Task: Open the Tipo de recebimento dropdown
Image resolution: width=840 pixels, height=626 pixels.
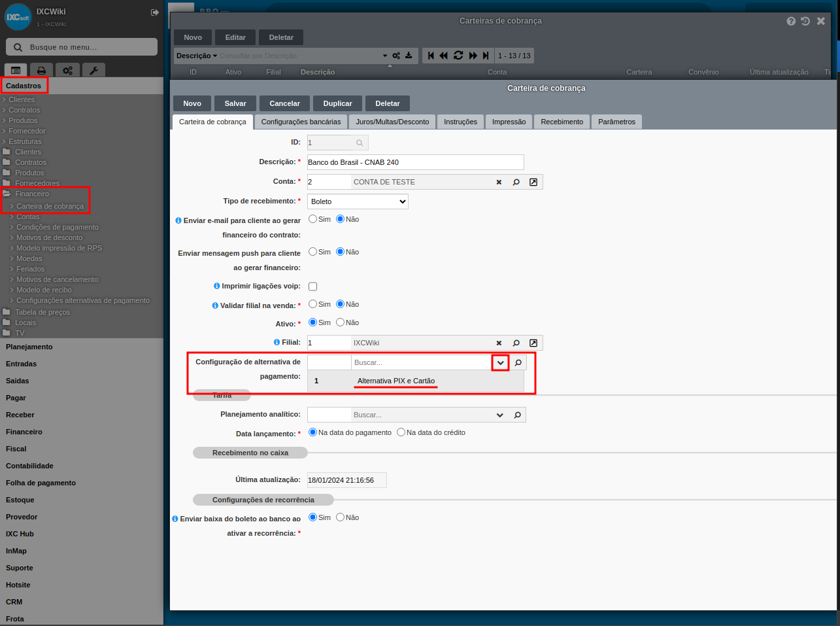Action: point(358,201)
